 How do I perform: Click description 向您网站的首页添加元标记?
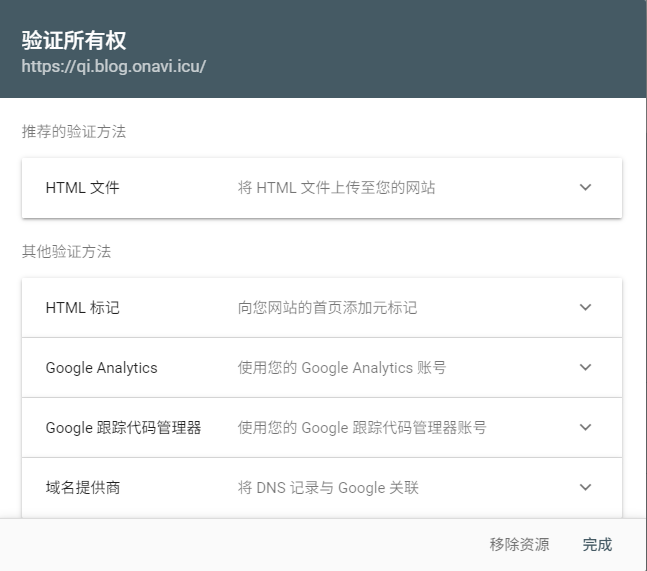[x=327, y=307]
